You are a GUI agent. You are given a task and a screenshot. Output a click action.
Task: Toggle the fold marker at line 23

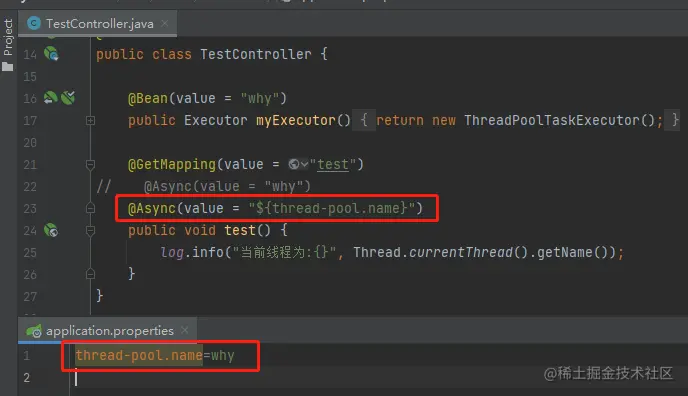[90, 208]
